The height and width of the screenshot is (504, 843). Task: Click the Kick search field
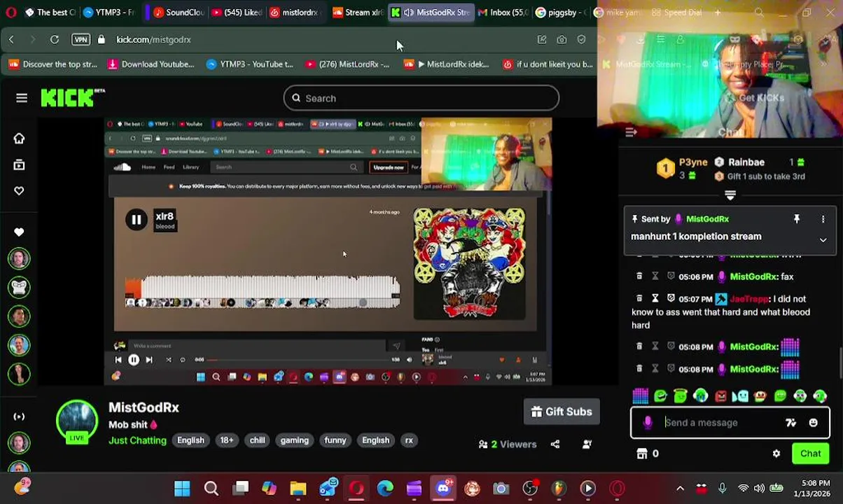[x=421, y=98]
